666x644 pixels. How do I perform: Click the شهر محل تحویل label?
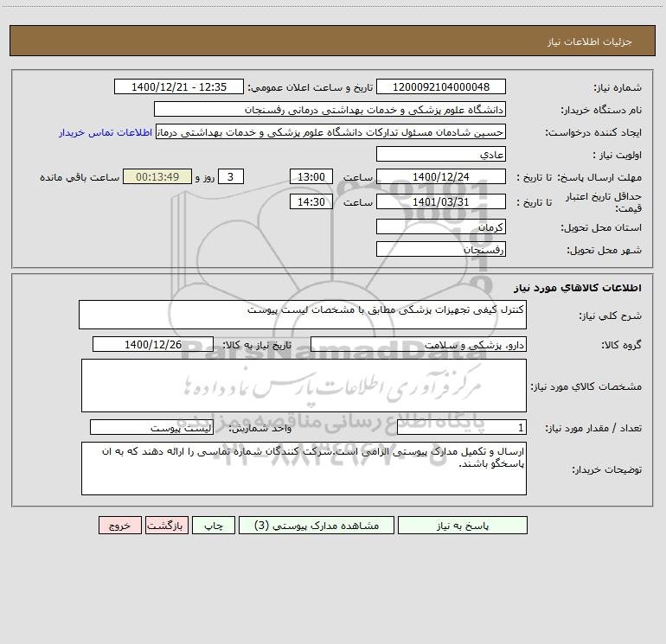(605, 250)
